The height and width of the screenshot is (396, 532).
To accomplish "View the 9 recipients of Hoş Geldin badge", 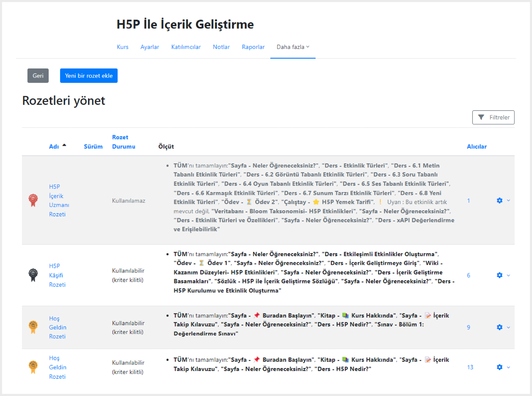I will tap(468, 327).
